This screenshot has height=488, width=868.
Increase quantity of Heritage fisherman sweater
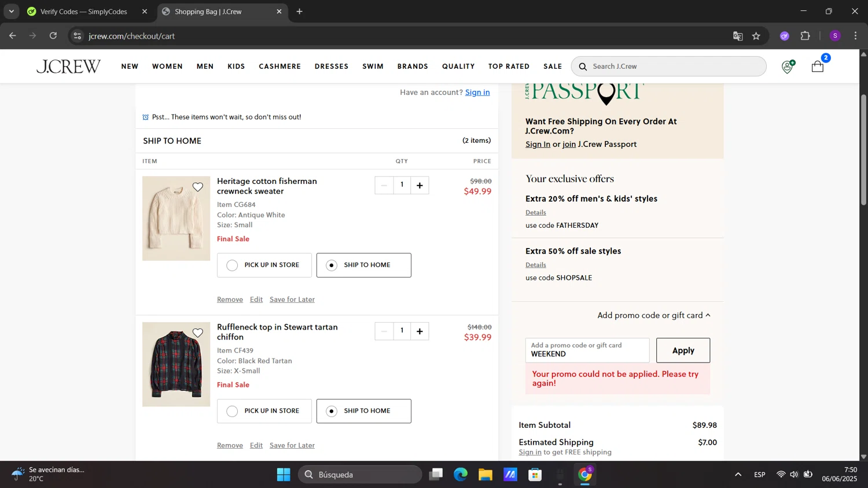(x=420, y=185)
